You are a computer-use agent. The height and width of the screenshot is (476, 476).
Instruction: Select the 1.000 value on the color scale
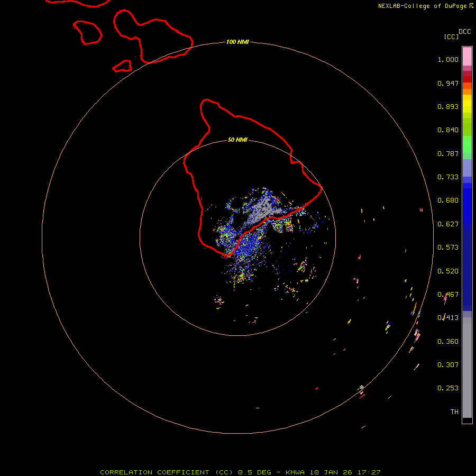[x=448, y=59]
